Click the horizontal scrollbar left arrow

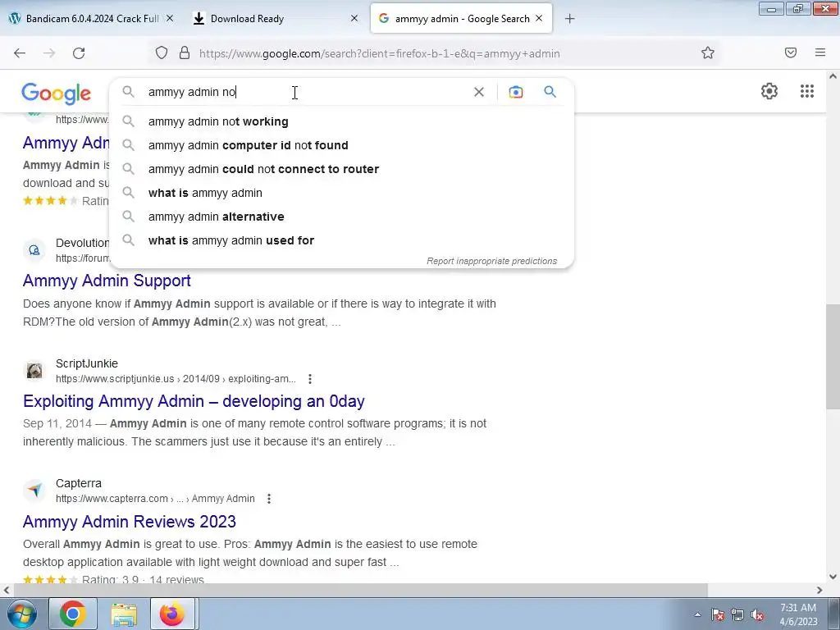coord(7,590)
